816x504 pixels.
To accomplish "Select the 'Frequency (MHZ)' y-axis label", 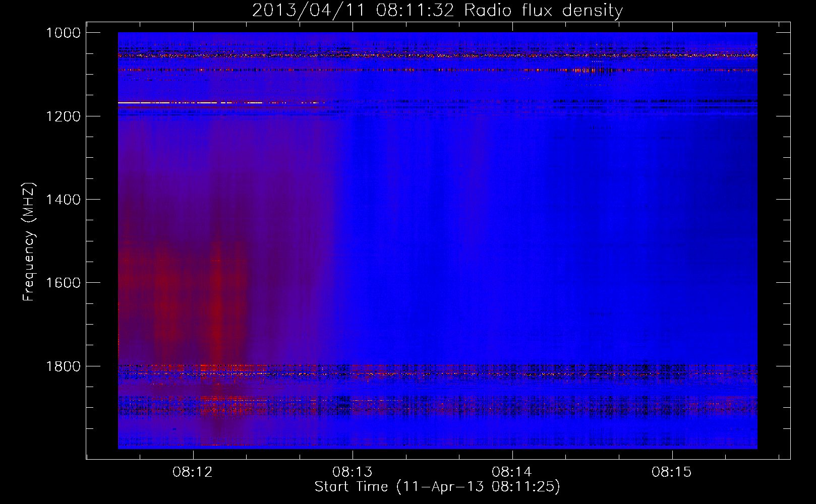I will pos(29,242).
